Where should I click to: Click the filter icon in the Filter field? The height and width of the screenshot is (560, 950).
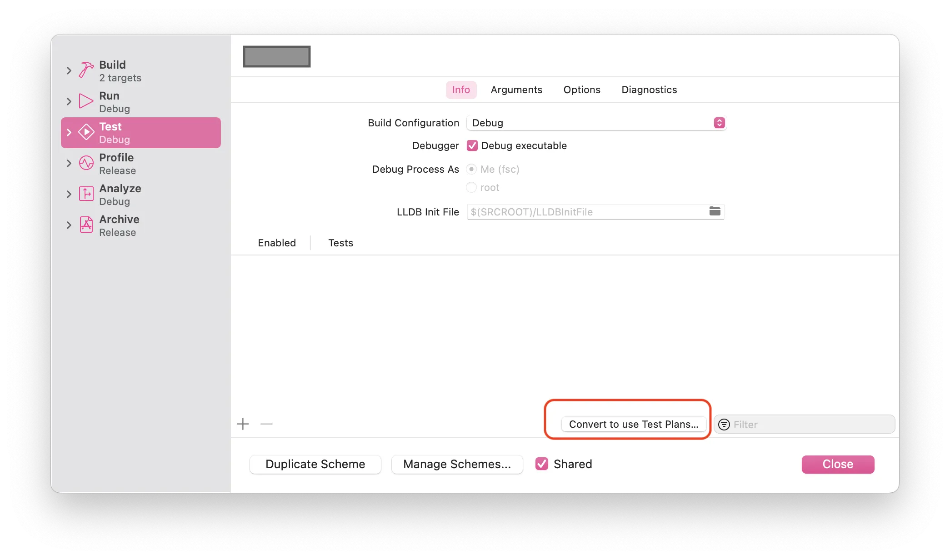pos(724,425)
